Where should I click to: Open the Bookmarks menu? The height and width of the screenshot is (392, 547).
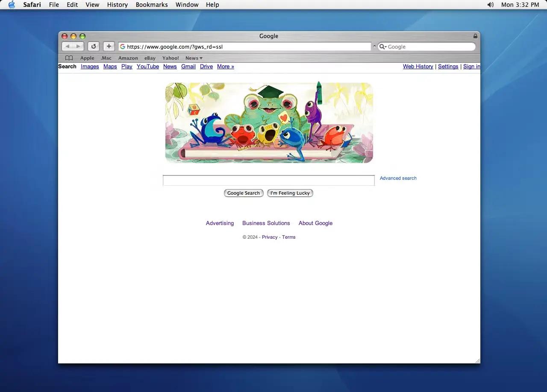click(152, 5)
